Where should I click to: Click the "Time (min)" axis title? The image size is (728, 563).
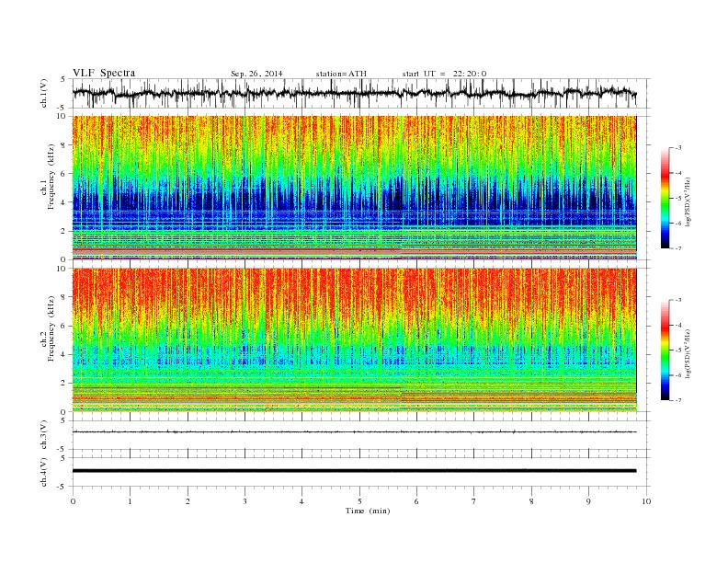tap(368, 511)
